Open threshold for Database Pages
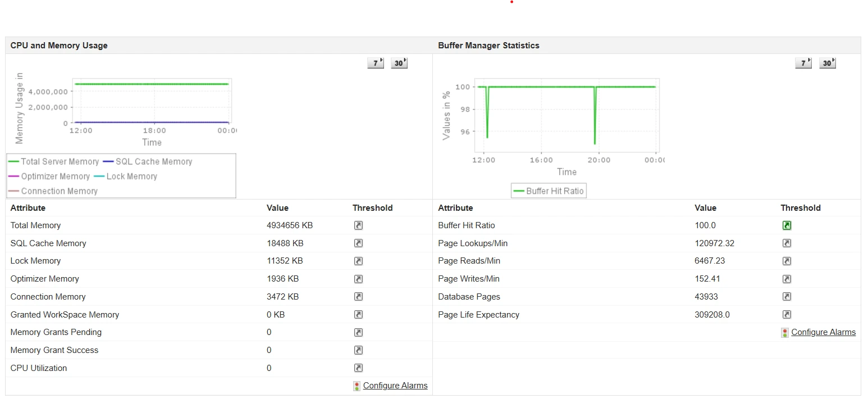The height and width of the screenshot is (403, 868). tap(787, 297)
